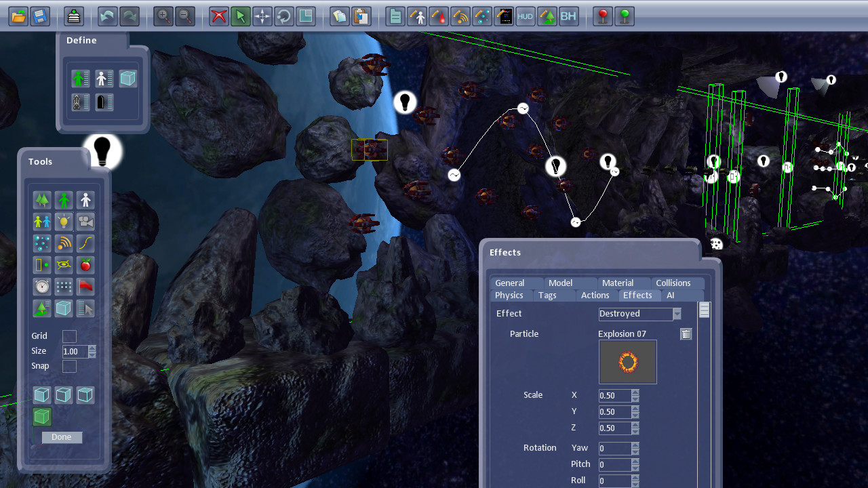Increase Scale X using its stepper arrow
Screen dimensions: 868x488
(634, 392)
